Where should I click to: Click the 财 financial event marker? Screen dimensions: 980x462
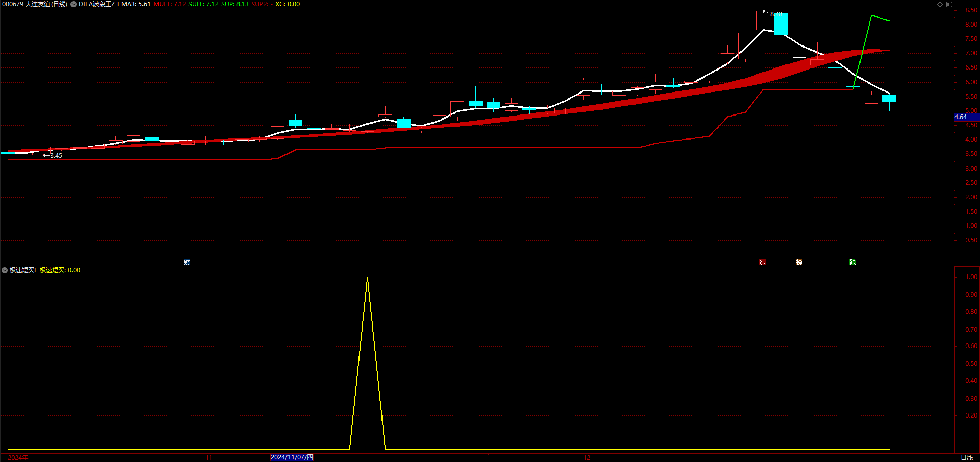coord(187,262)
